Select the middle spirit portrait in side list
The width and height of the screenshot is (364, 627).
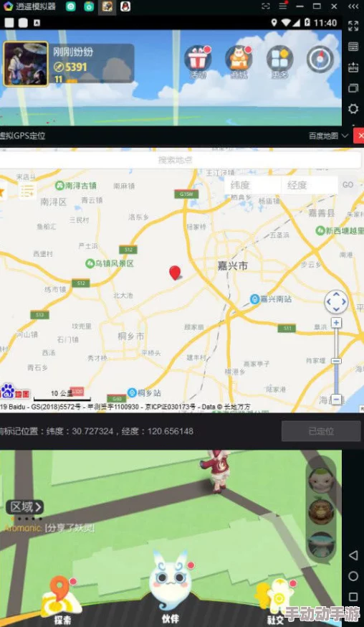click(321, 511)
